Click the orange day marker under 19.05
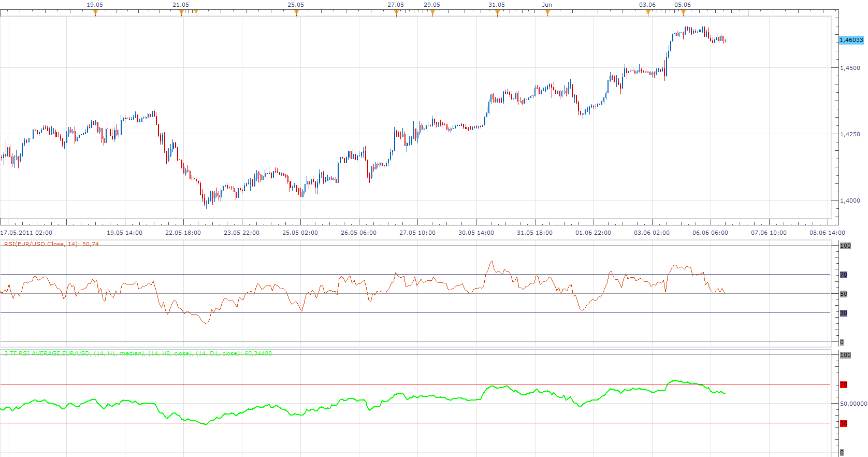 (x=95, y=12)
